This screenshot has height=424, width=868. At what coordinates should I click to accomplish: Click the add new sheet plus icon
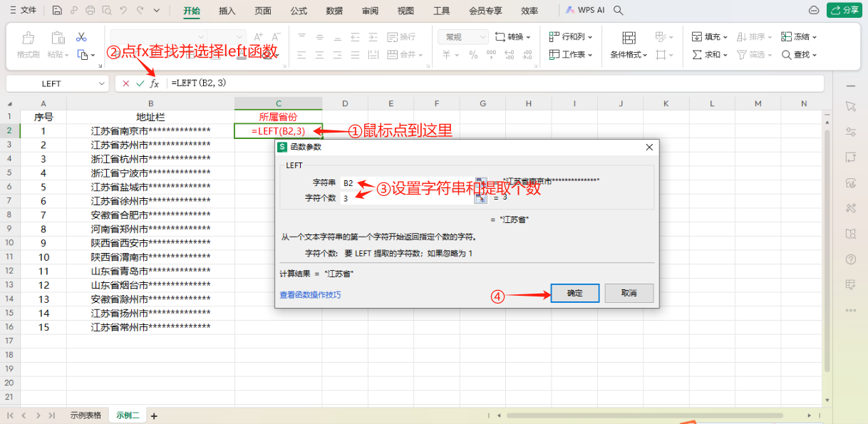153,415
